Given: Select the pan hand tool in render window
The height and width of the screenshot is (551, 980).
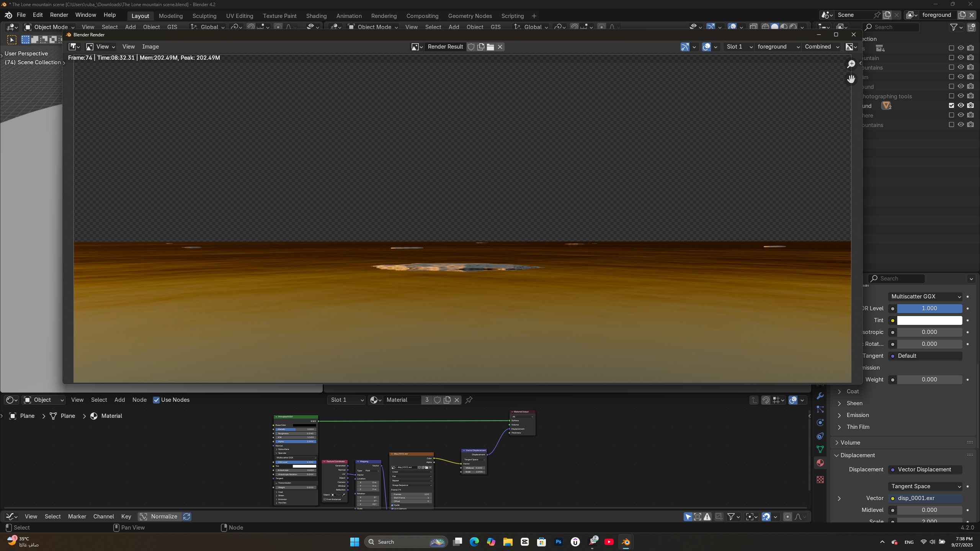Looking at the screenshot, I should 851,79.
